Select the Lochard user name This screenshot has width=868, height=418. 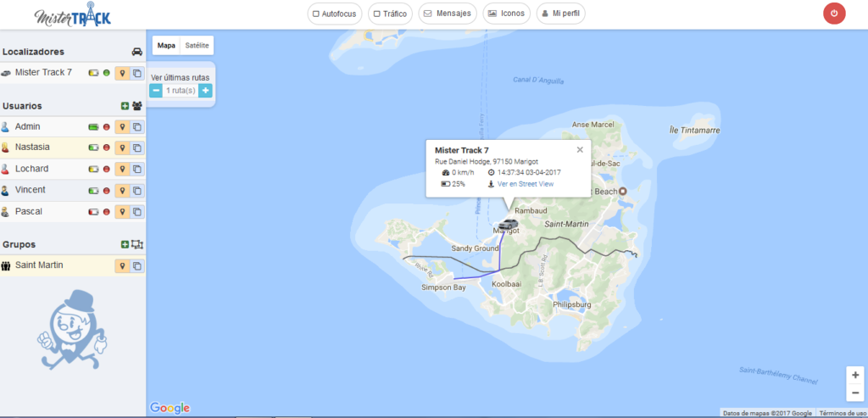(x=31, y=169)
